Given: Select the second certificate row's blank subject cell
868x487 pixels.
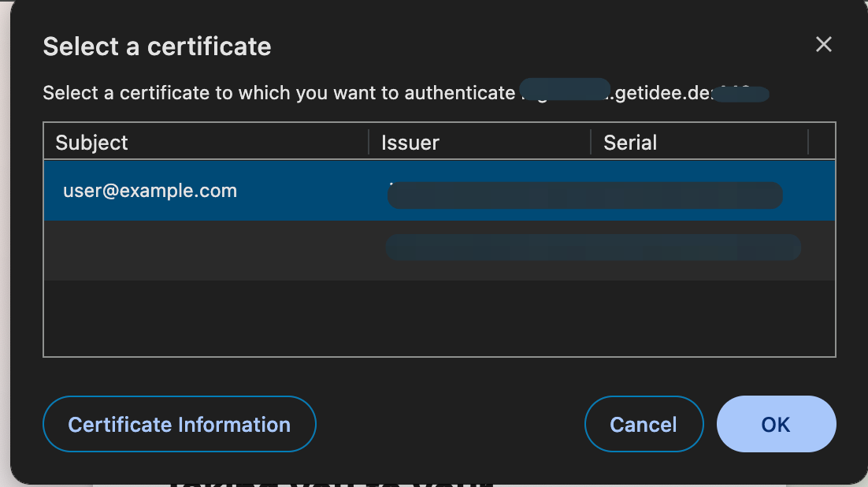Looking at the screenshot, I should 205,250.
